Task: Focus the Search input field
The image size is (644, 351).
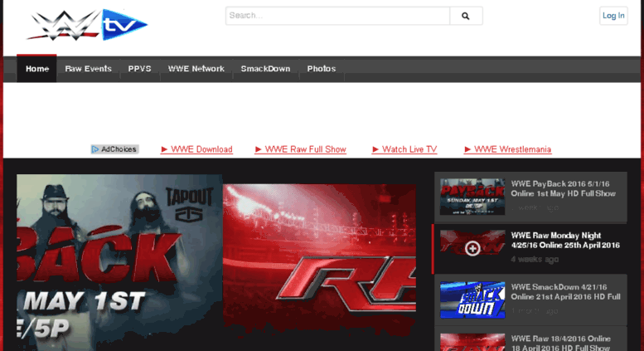Action: click(x=337, y=16)
